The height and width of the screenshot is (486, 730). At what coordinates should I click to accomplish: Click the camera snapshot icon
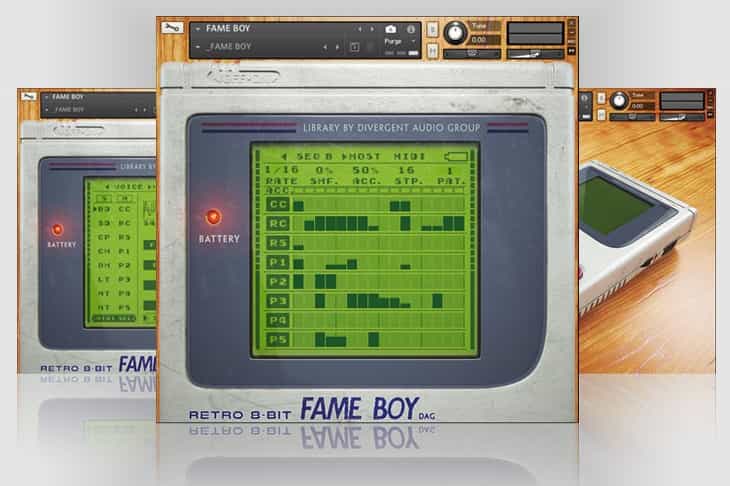point(391,29)
